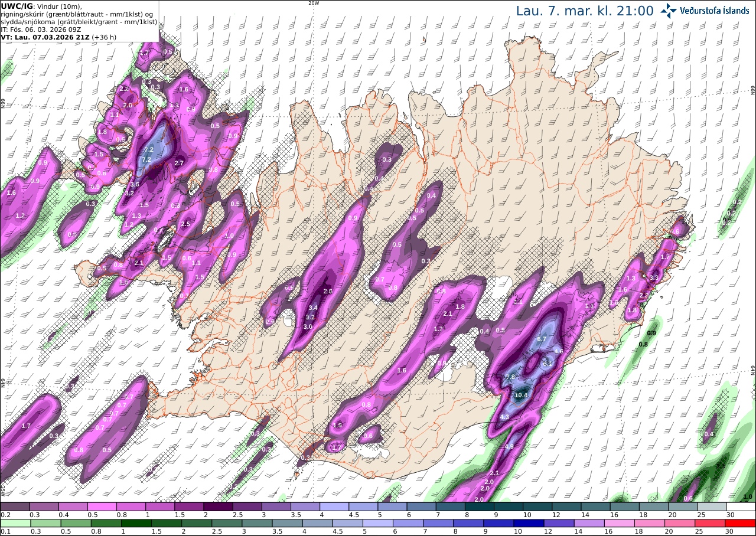Click the 20W longitude label
Image resolution: width=756 pixels, height=536 pixels.
(314, 3)
